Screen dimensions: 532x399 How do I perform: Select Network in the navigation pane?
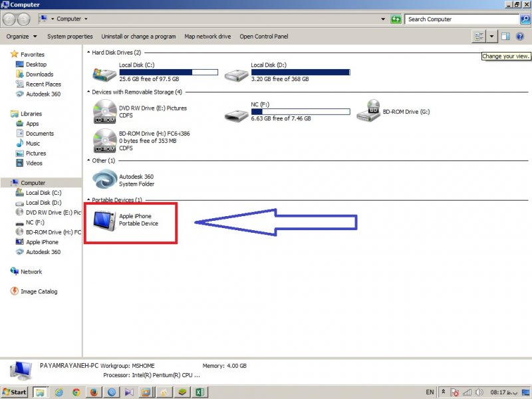point(31,271)
